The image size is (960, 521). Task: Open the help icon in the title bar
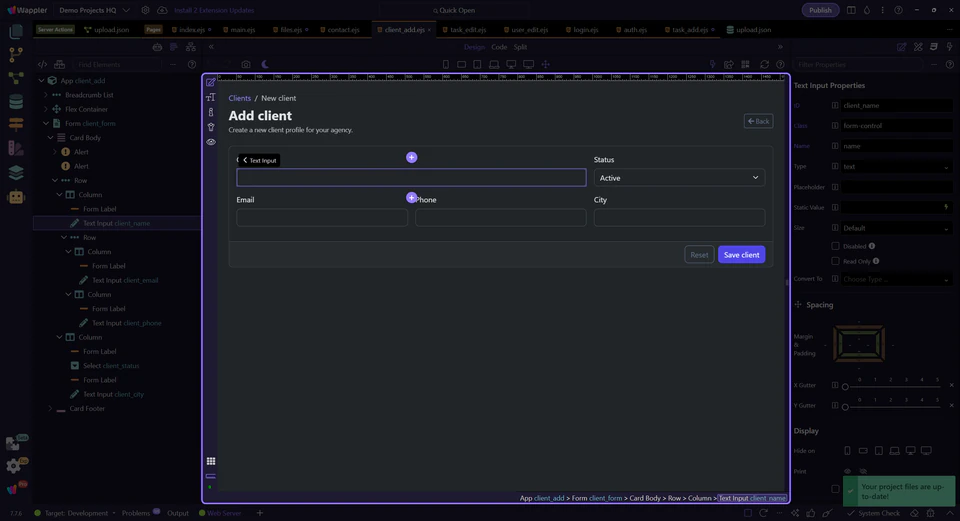(898, 10)
